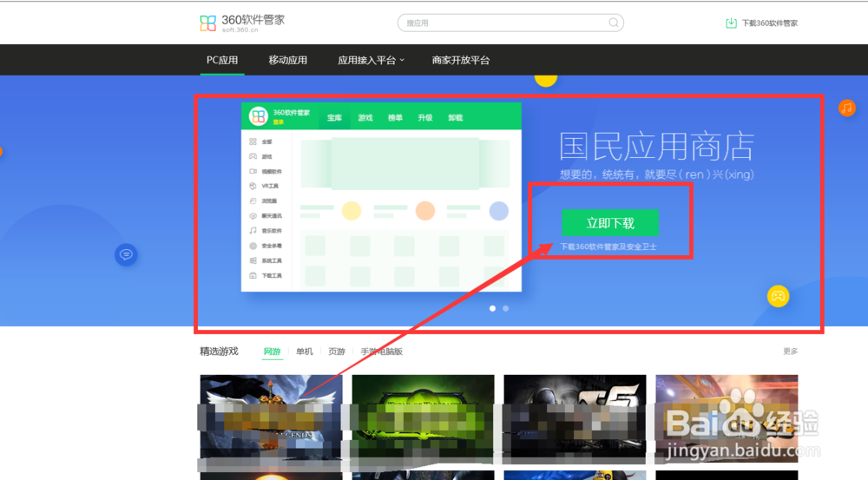The width and height of the screenshot is (868, 480).
Task: Select the 手游电脑版 games tab
Action: point(381,352)
